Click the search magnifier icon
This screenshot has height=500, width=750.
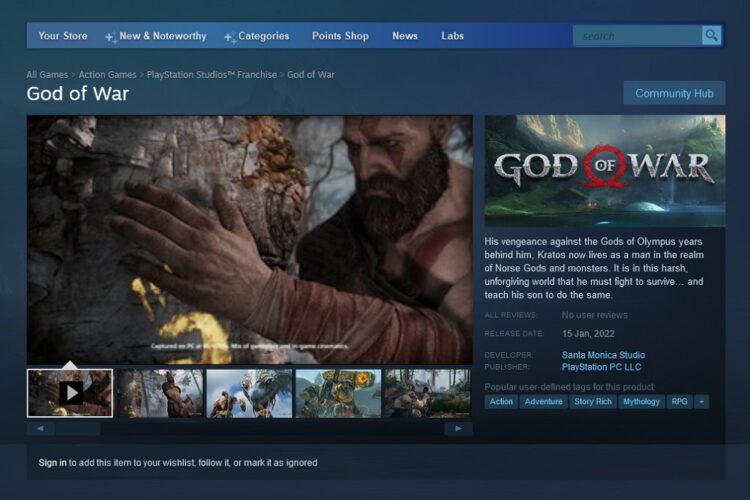(x=711, y=35)
